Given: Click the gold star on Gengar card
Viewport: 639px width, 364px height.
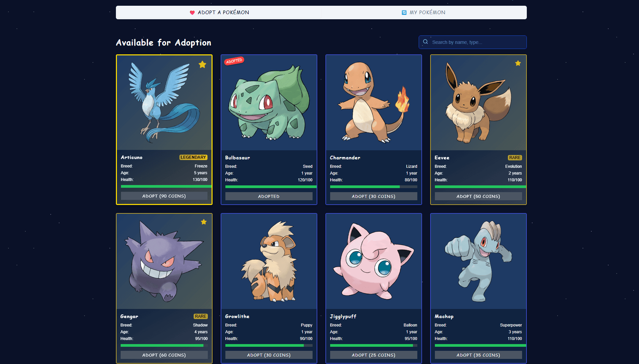Looking at the screenshot, I should (x=204, y=222).
